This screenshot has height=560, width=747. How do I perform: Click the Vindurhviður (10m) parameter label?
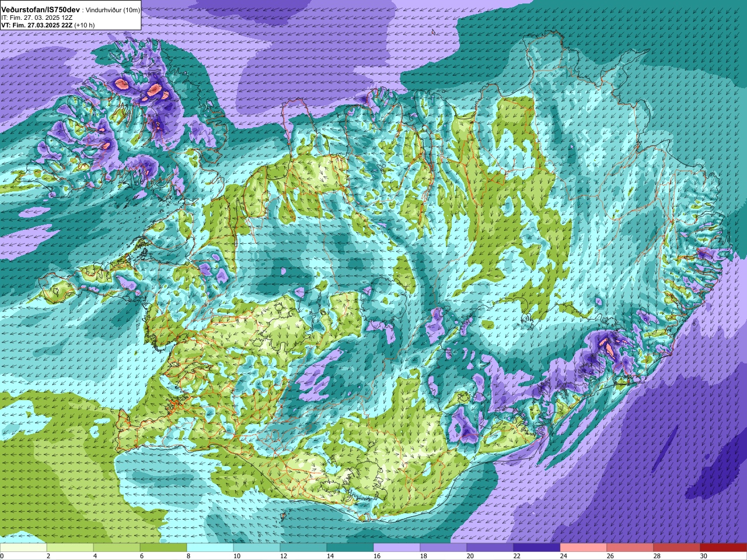pyautogui.click(x=112, y=10)
